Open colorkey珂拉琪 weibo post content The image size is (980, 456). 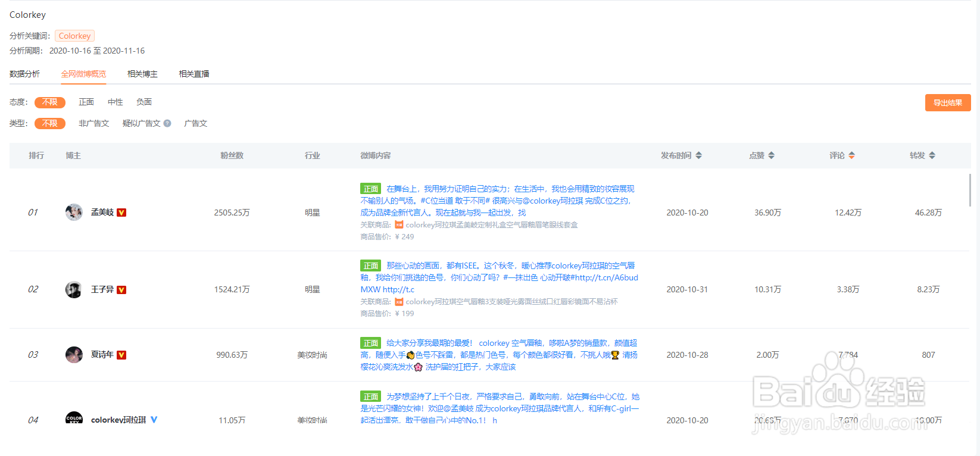click(x=500, y=408)
